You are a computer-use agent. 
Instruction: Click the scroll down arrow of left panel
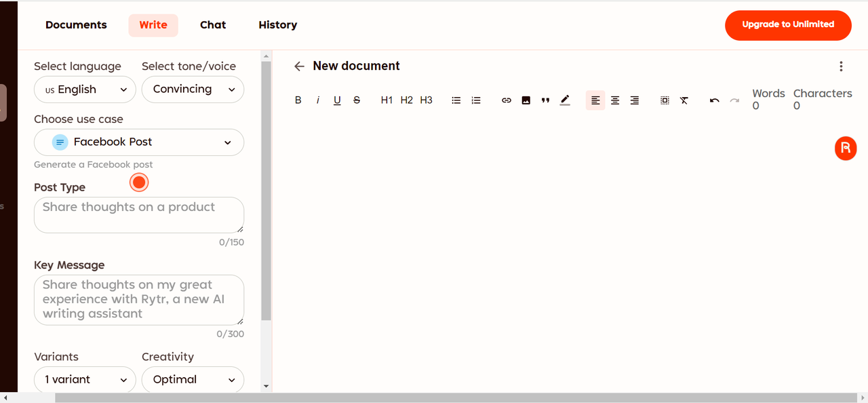(266, 386)
